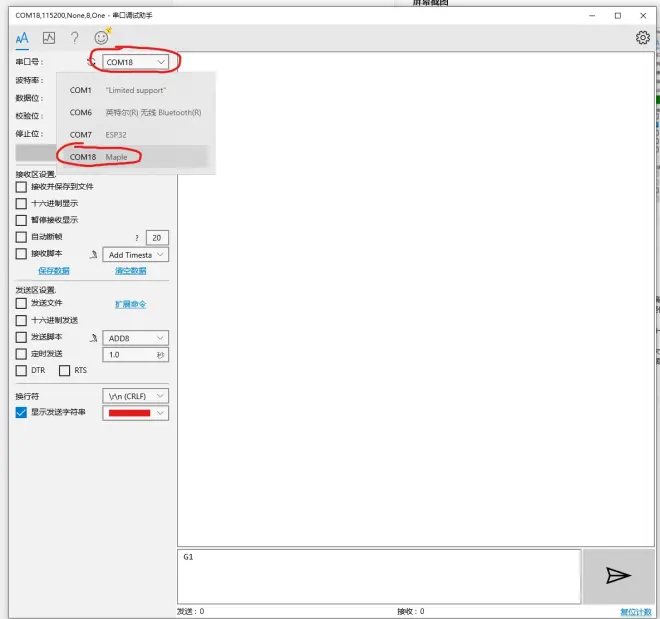The image size is (660, 619).
Task: Open the ADD8 send script dropdown
Action: 136,338
